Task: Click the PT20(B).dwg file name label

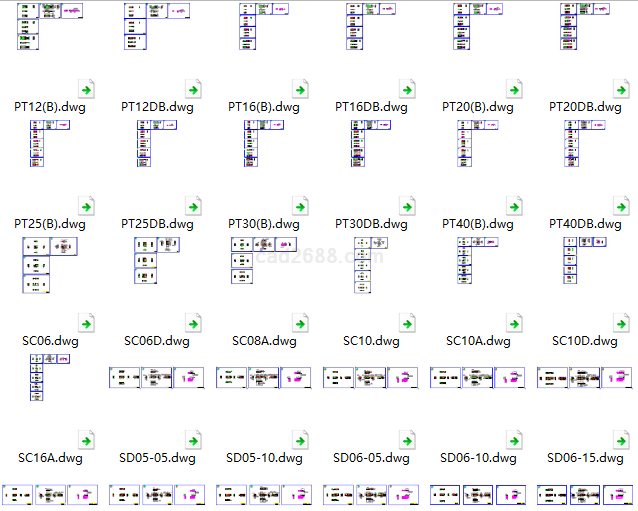Action: [478, 107]
